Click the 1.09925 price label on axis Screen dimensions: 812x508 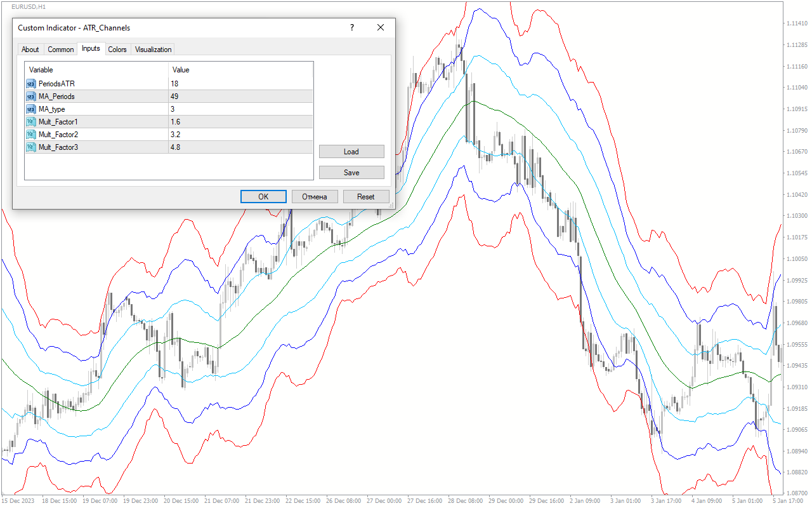point(797,280)
